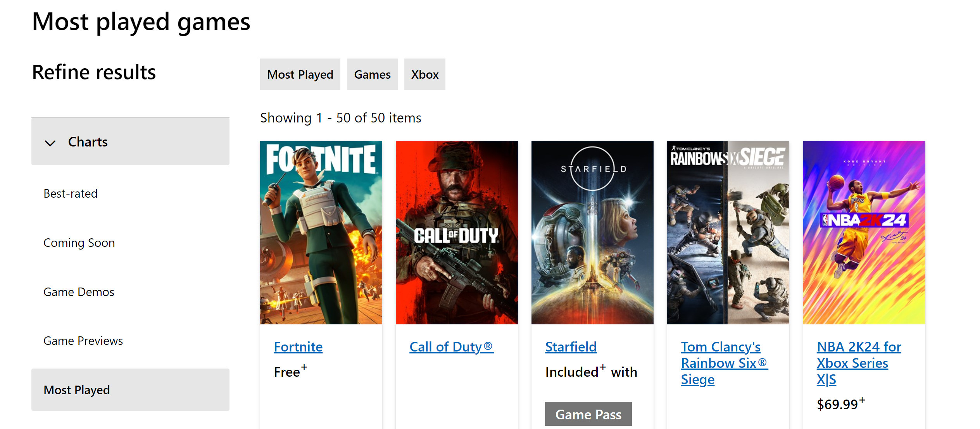
Task: Open NBA 2K24 for Xbox Series X|S link
Action: pyautogui.click(x=858, y=363)
